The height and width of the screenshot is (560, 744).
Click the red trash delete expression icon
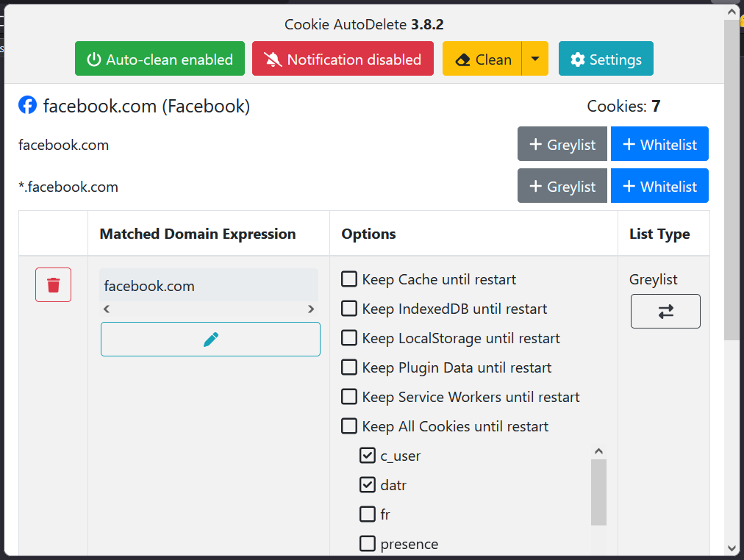(x=53, y=285)
